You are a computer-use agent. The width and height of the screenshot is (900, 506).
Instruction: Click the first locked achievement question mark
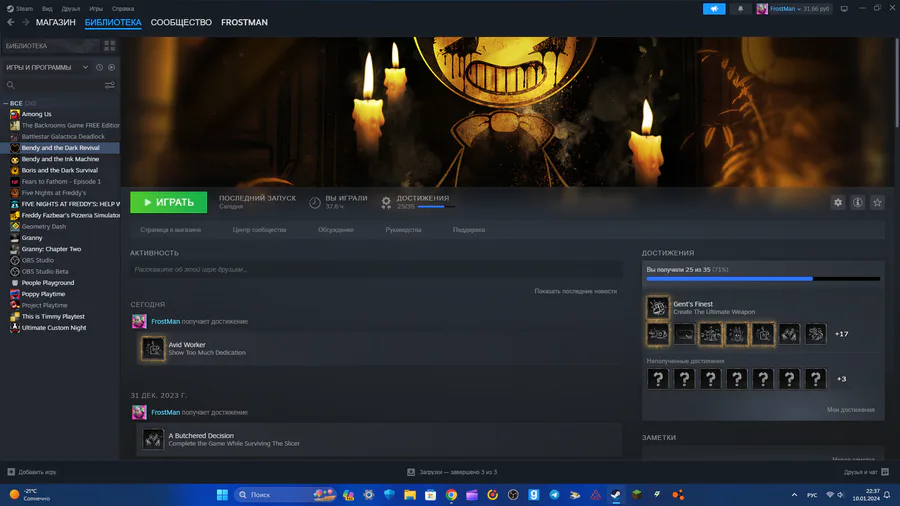click(658, 379)
